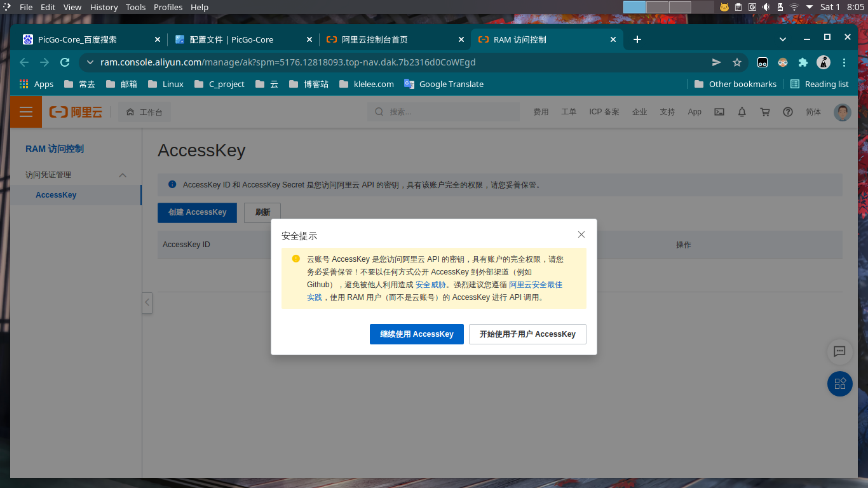Open the Reading list

(820, 84)
